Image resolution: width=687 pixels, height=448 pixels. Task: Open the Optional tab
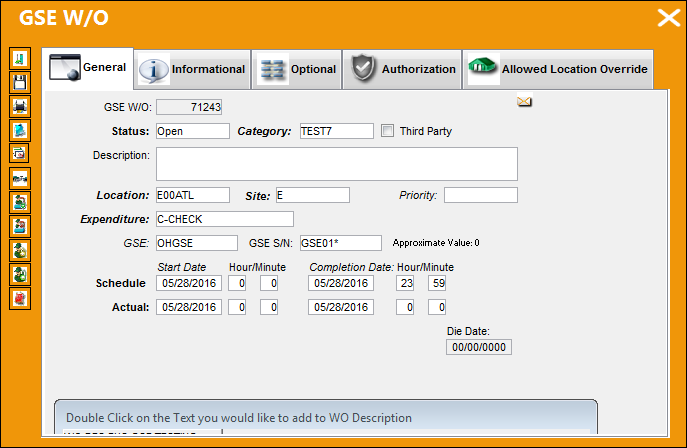click(297, 69)
